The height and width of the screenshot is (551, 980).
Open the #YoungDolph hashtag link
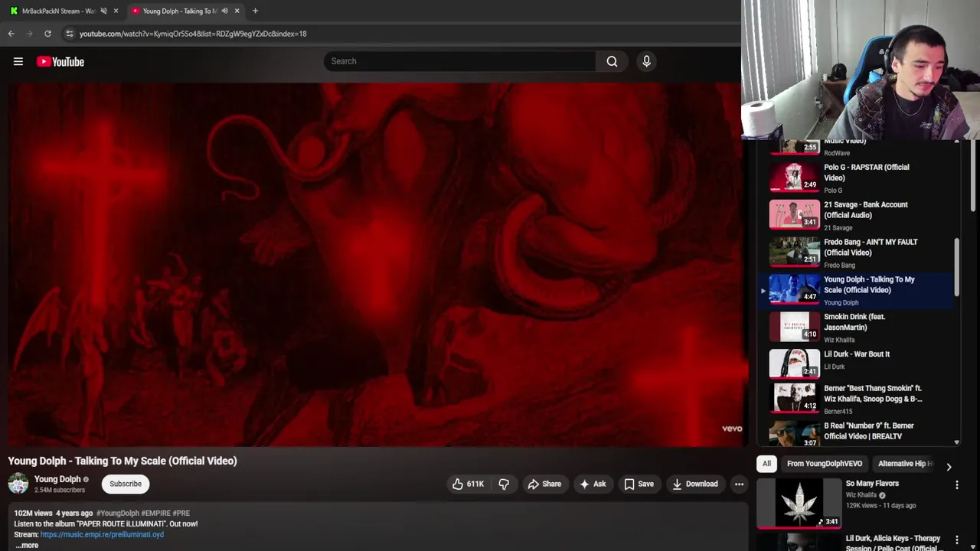click(118, 513)
